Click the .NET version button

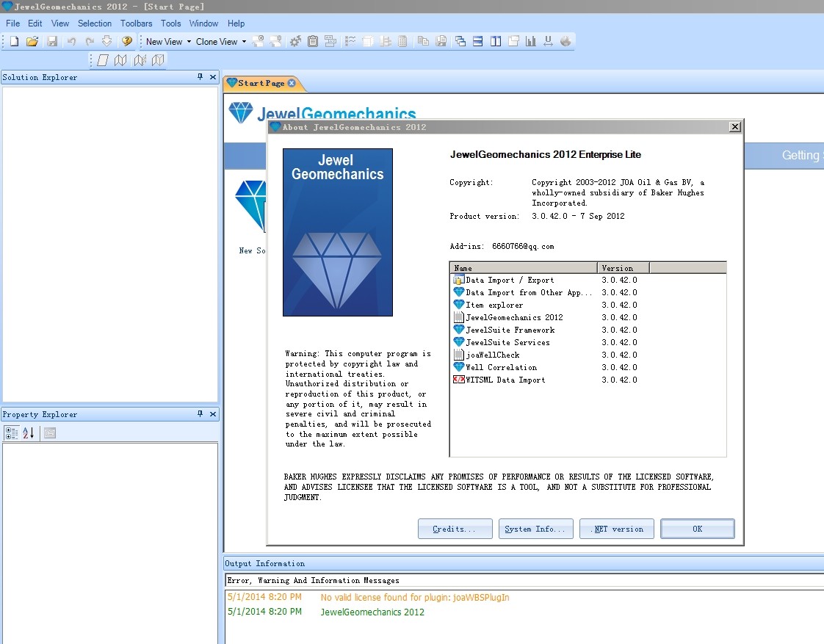tap(617, 529)
